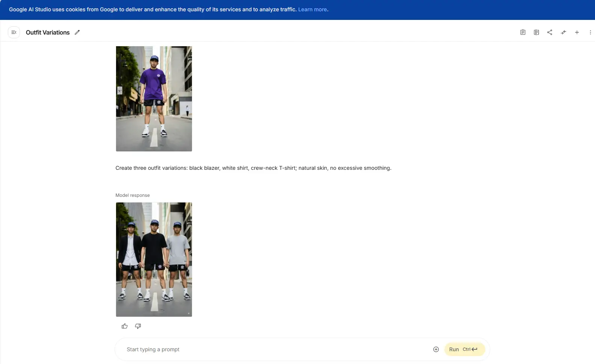Open the more options vertical dots menu
The height and width of the screenshot is (364, 595).
coord(590,32)
